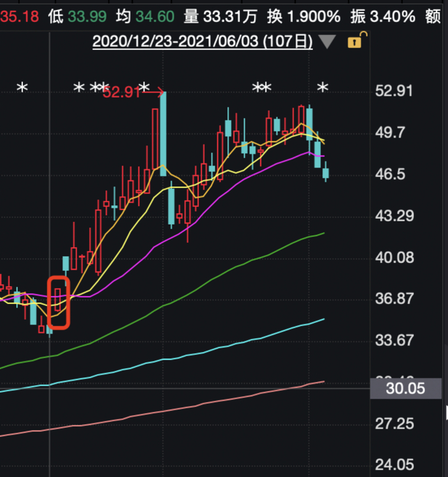Click the 振 3.40% amplitude value

coord(383,17)
